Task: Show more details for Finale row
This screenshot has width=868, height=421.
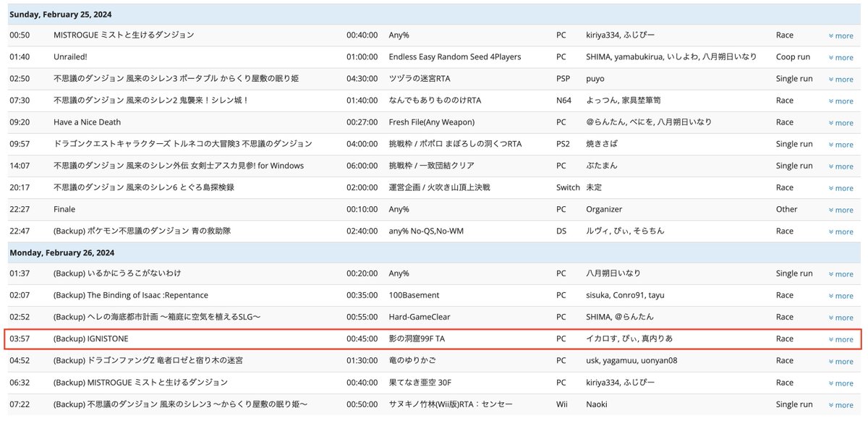Action: [x=841, y=210]
